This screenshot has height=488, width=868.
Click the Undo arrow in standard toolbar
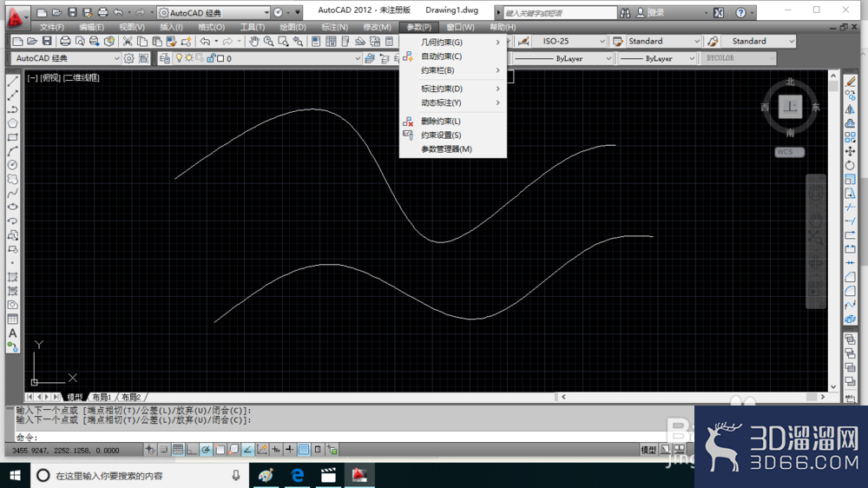[206, 42]
